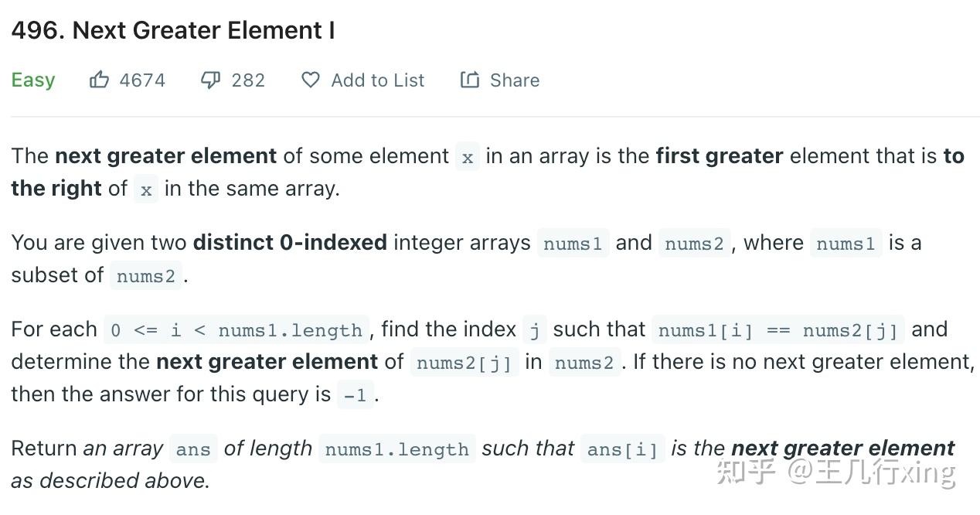Expand the Easy difficulty filter

pyautogui.click(x=33, y=80)
